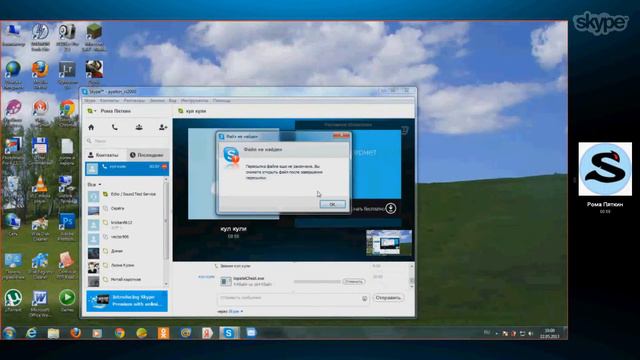Switch to the Контакты tab
Screen dimensions: 640x360
point(104,155)
